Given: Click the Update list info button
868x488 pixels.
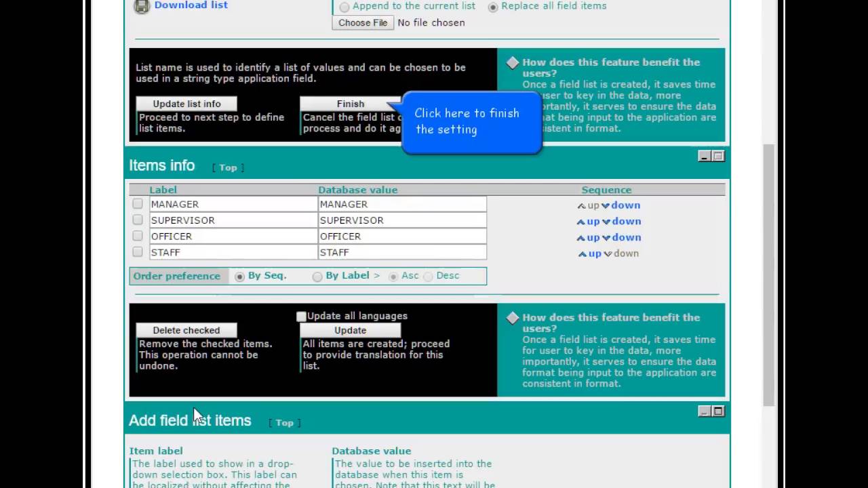Looking at the screenshot, I should pyautogui.click(x=186, y=104).
